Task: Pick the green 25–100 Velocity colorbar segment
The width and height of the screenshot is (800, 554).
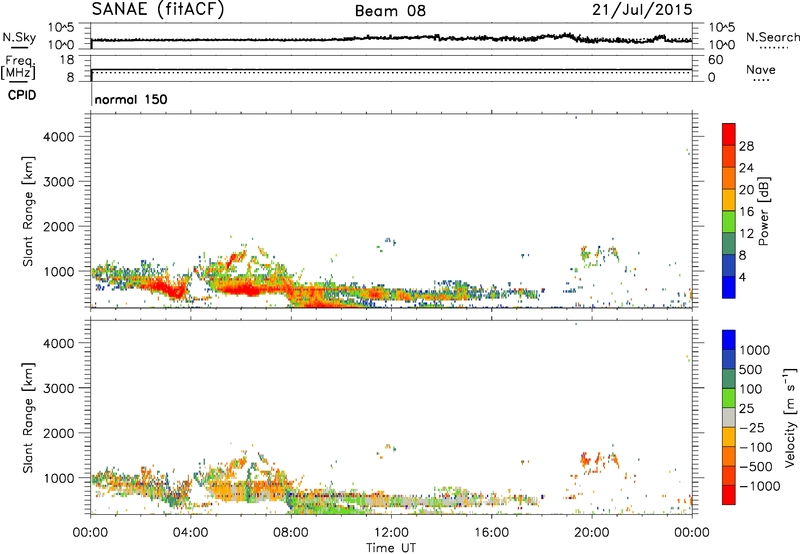Action: click(x=729, y=398)
